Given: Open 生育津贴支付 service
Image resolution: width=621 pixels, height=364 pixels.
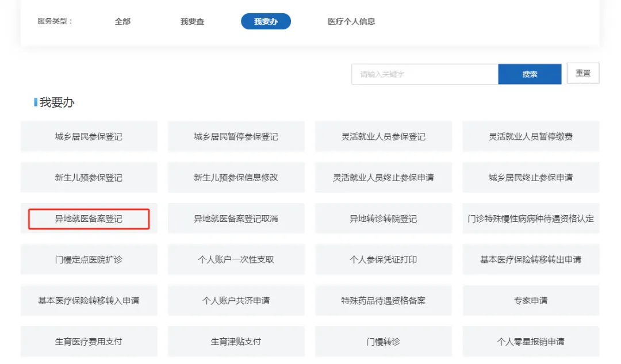Looking at the screenshot, I should pos(236,342).
